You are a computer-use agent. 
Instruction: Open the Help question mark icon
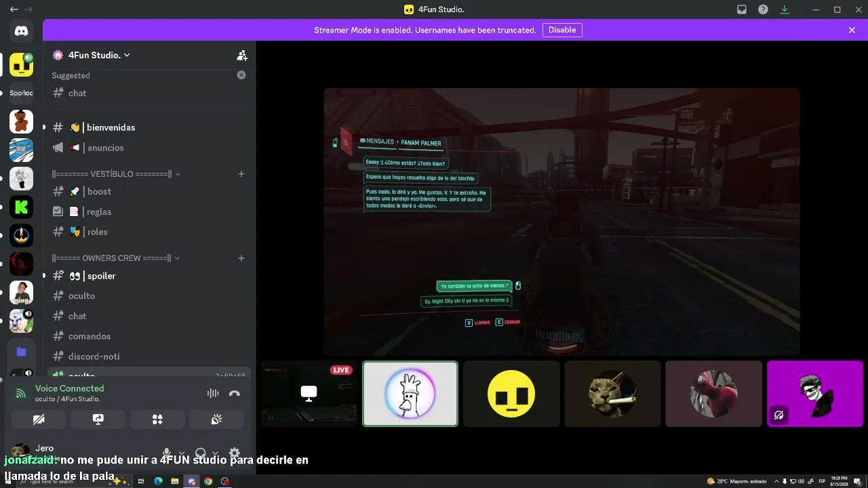763,9
